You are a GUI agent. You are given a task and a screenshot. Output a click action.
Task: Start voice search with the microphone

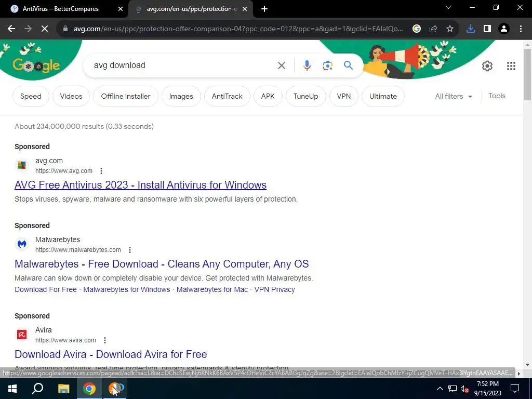tap(307, 65)
